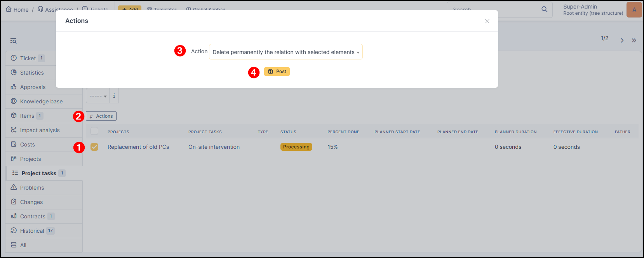Click the Home icon in breadcrumb

click(x=9, y=9)
